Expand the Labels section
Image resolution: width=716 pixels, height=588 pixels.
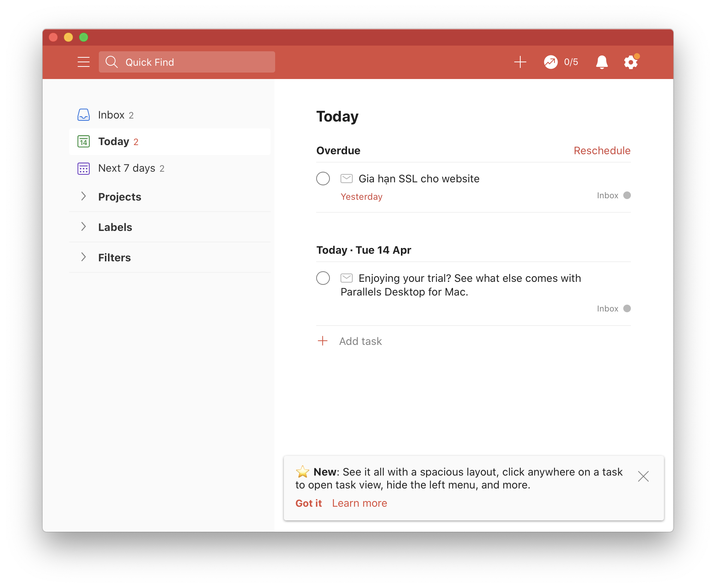(84, 227)
